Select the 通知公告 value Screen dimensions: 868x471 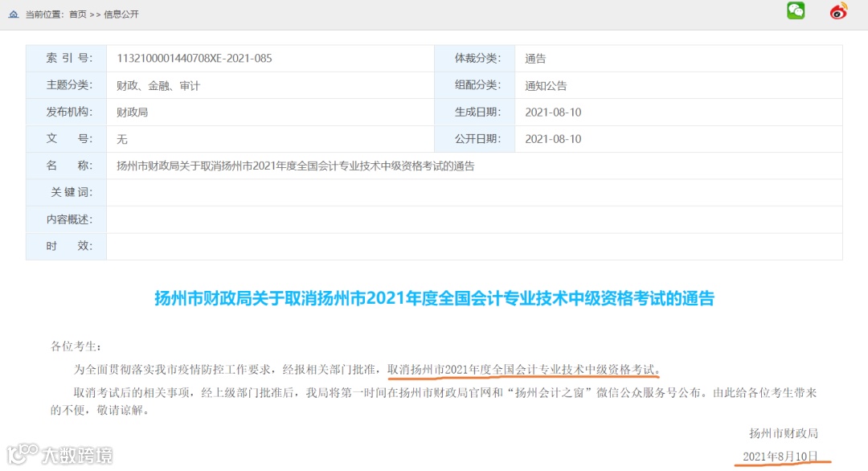click(546, 86)
